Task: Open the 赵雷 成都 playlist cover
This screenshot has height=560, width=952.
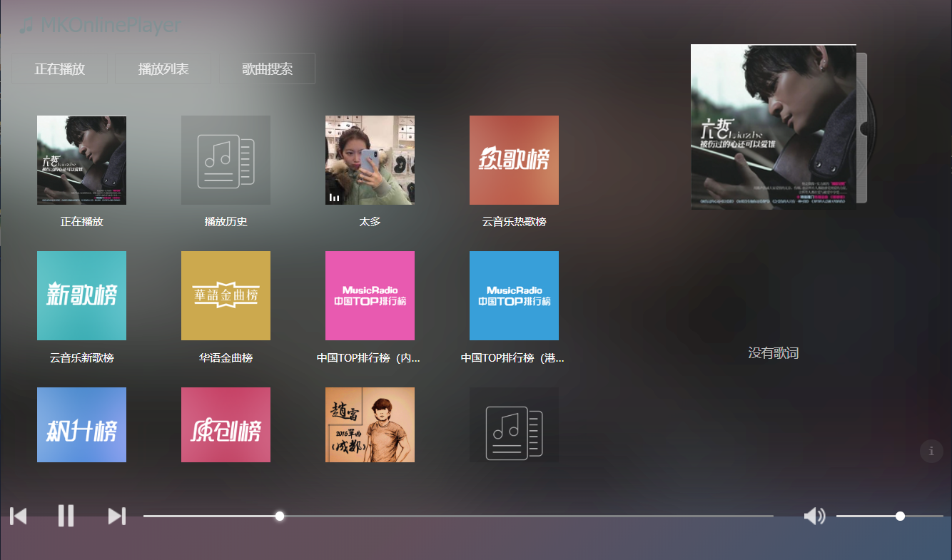Action: coord(370,424)
